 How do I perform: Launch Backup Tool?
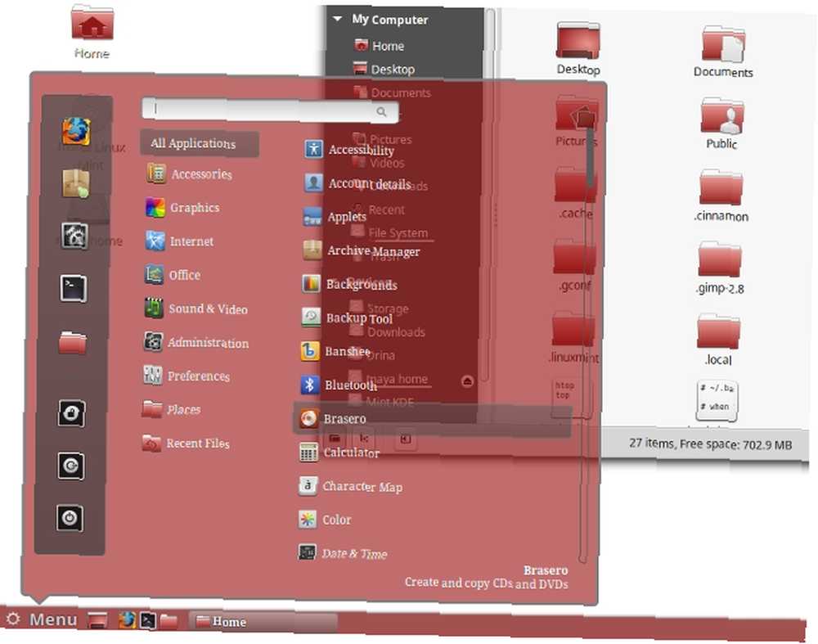(347, 317)
